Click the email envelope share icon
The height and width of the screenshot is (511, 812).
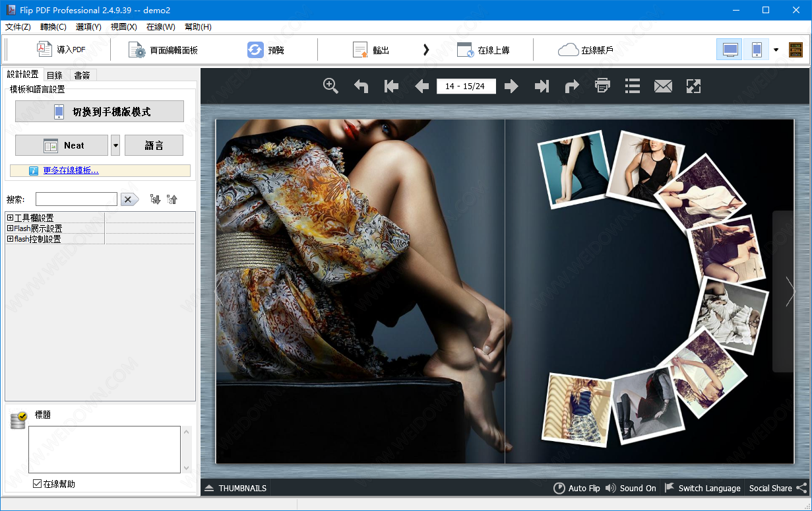[663, 86]
